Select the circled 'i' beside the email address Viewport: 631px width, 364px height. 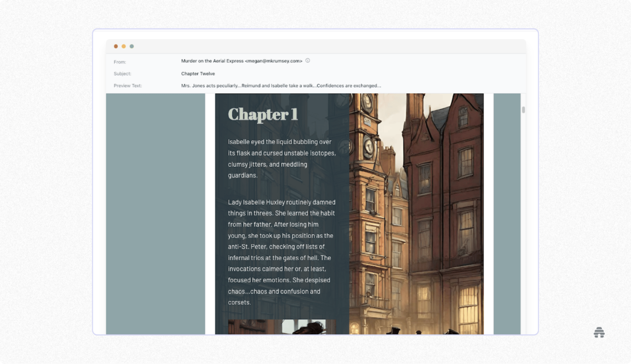click(x=308, y=61)
